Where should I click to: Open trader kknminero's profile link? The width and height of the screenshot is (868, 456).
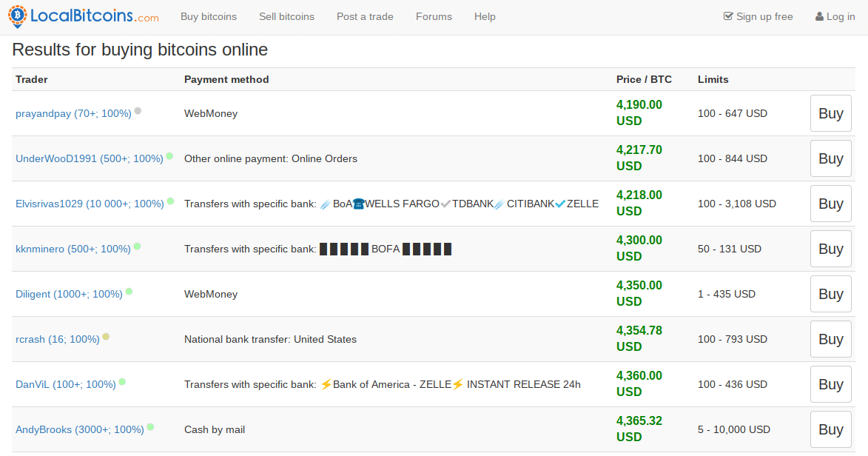pos(73,249)
